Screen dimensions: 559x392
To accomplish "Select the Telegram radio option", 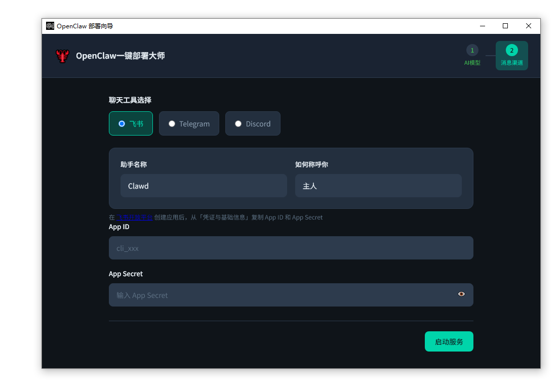I will click(189, 123).
